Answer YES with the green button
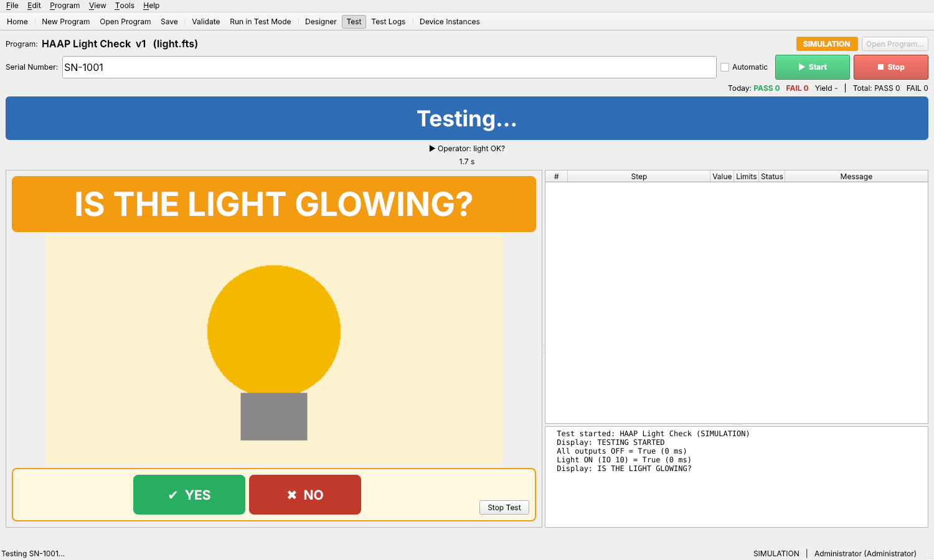This screenshot has height=560, width=934. 189,495
